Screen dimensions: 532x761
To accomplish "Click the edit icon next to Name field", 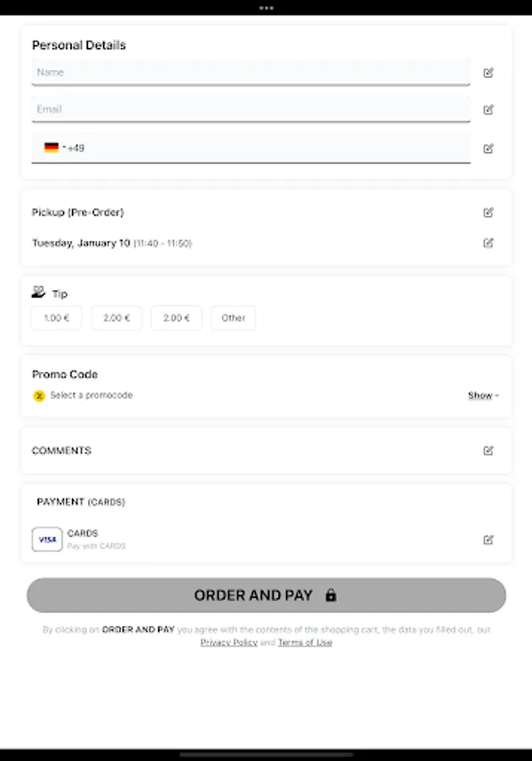I will 488,73.
